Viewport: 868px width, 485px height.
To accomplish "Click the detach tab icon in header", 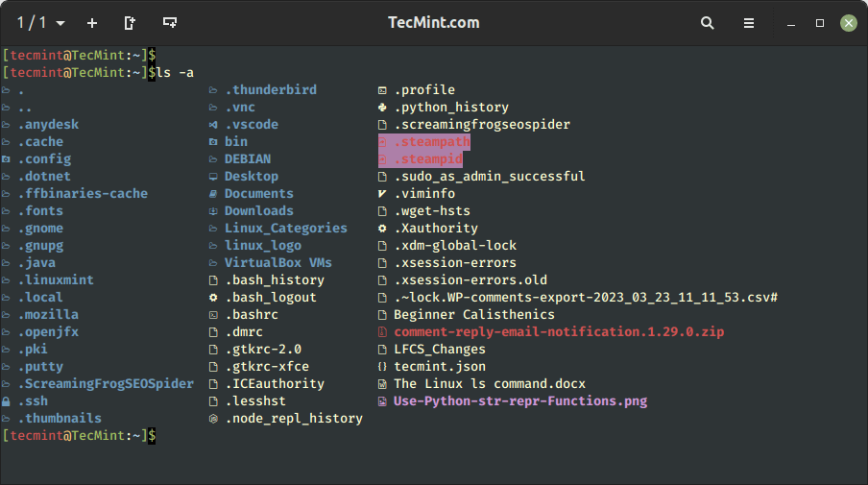I will coord(130,22).
